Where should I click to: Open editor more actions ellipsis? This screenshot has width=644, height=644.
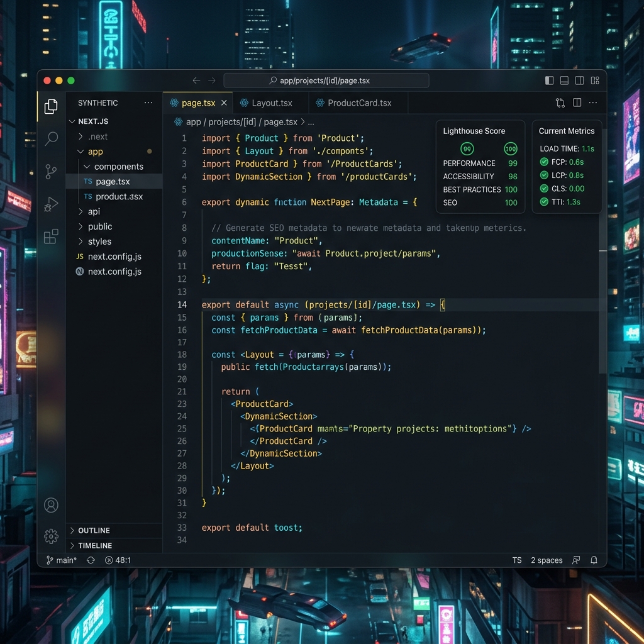pyautogui.click(x=593, y=103)
